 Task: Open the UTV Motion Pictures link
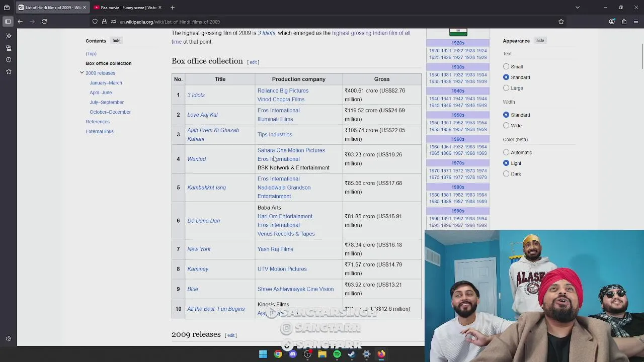282,269
